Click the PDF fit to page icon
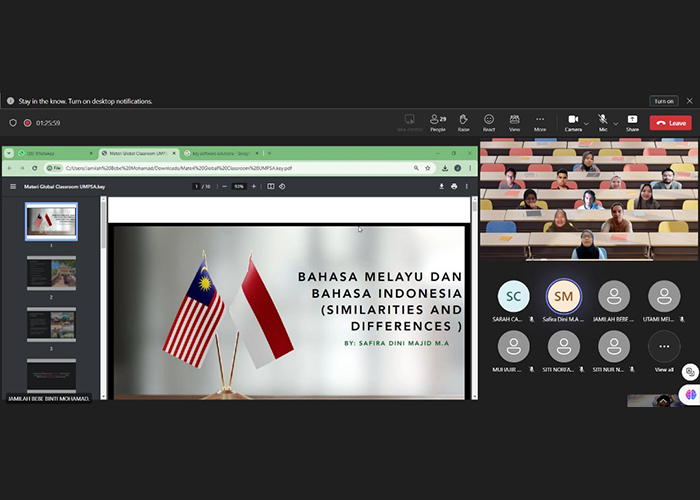The height and width of the screenshot is (500, 700). click(271, 186)
